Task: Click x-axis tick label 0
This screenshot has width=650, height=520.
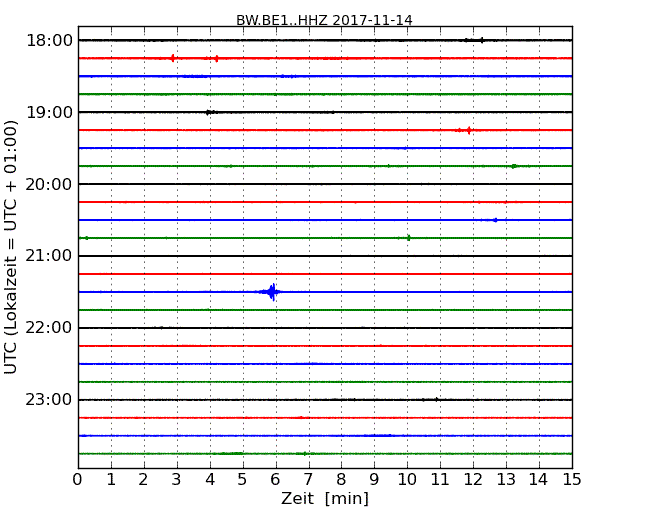Action: [x=78, y=480]
